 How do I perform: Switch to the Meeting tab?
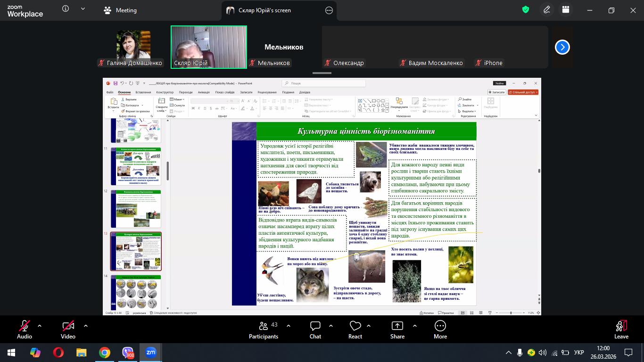tap(120, 10)
